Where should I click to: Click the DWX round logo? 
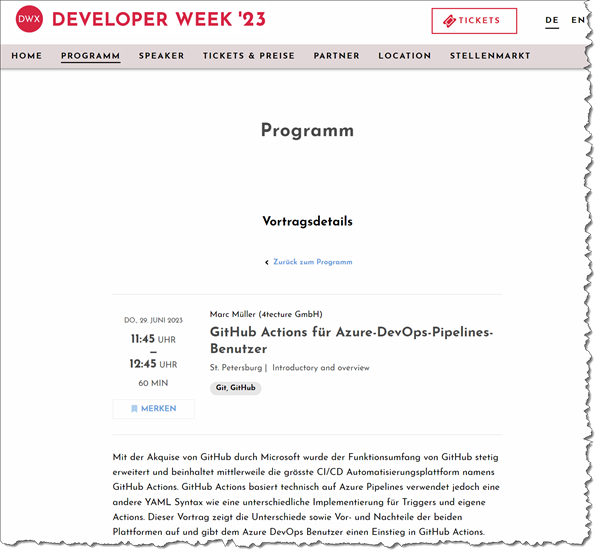29,19
